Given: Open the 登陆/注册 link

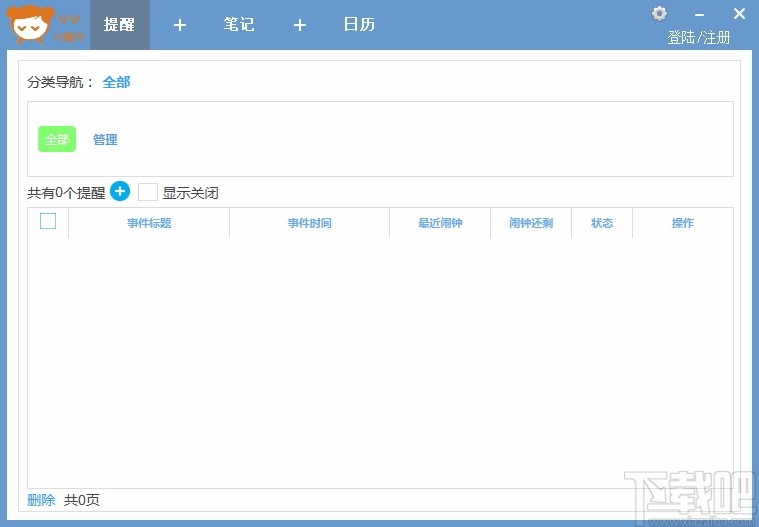Looking at the screenshot, I should point(698,37).
